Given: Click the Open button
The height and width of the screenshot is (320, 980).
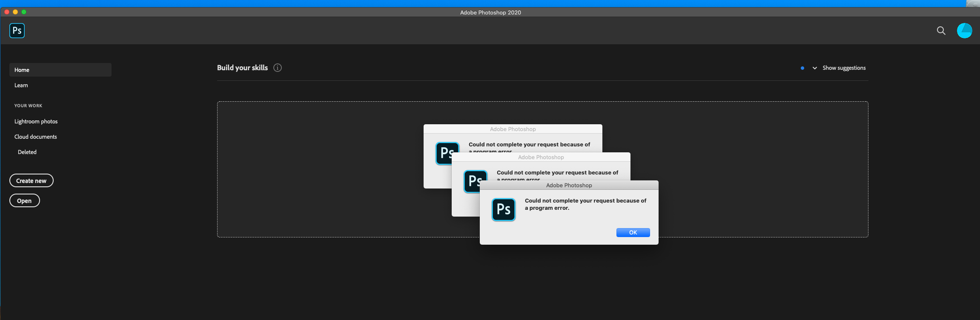Looking at the screenshot, I should pos(25,200).
